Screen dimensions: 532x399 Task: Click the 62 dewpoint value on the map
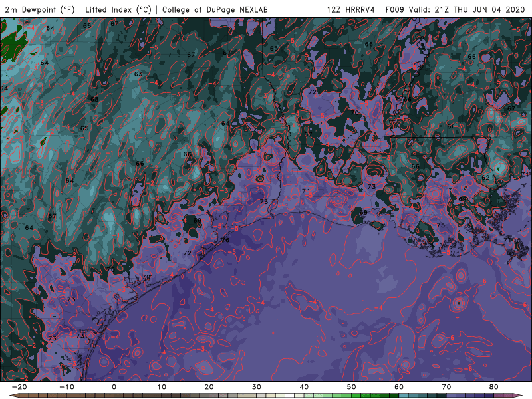pos(485,178)
